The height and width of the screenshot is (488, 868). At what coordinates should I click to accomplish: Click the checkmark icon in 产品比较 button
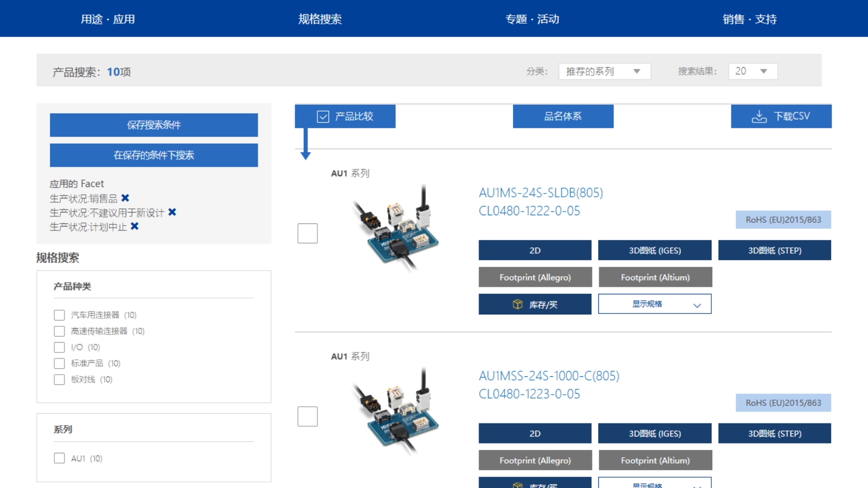322,115
